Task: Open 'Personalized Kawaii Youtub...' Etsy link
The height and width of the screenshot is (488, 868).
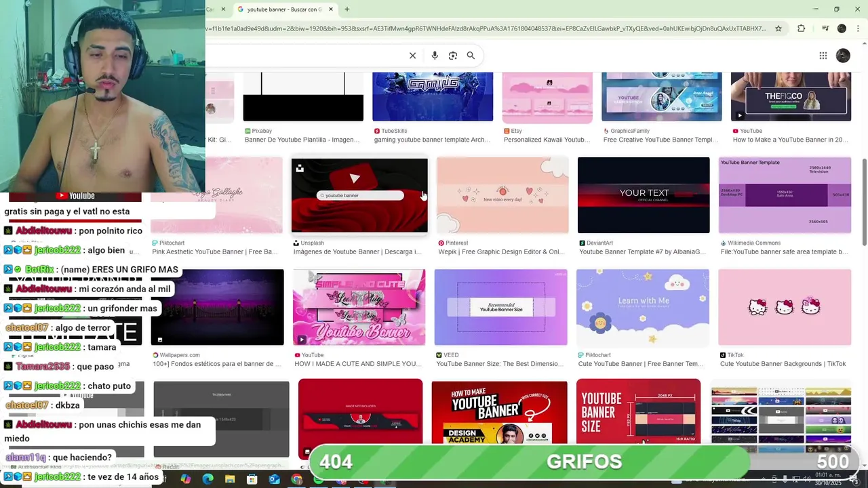Action: pyautogui.click(x=547, y=140)
